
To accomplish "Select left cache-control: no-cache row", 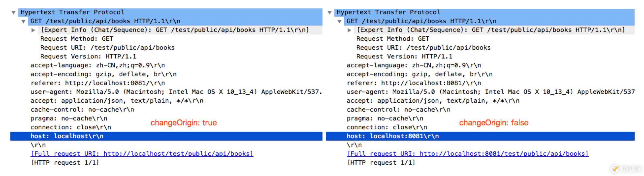I will pyautogui.click(x=82, y=110).
